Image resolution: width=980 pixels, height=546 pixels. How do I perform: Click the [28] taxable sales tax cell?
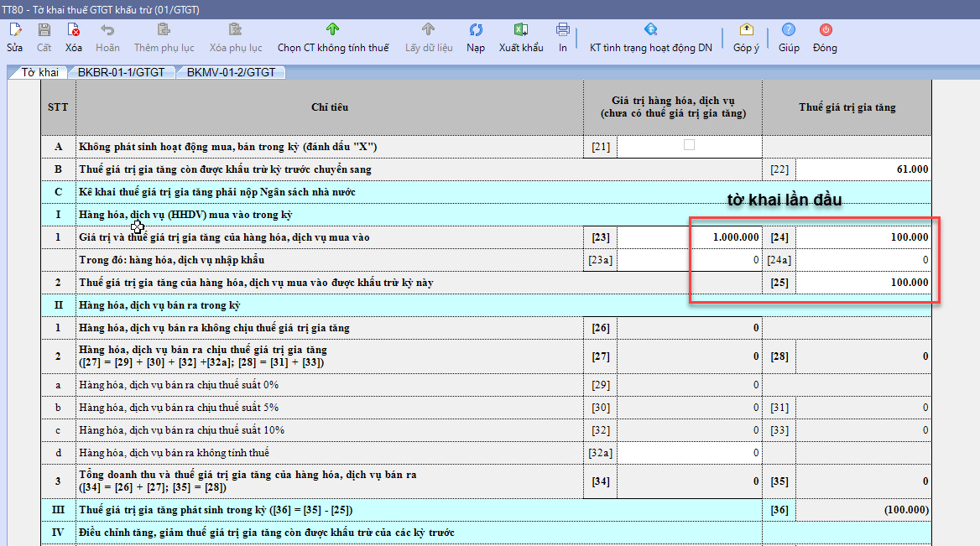[x=863, y=356]
